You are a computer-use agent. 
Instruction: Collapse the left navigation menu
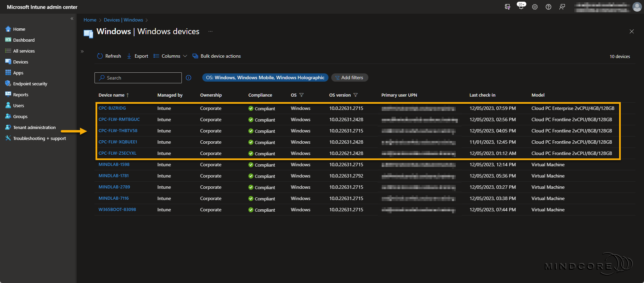click(72, 18)
